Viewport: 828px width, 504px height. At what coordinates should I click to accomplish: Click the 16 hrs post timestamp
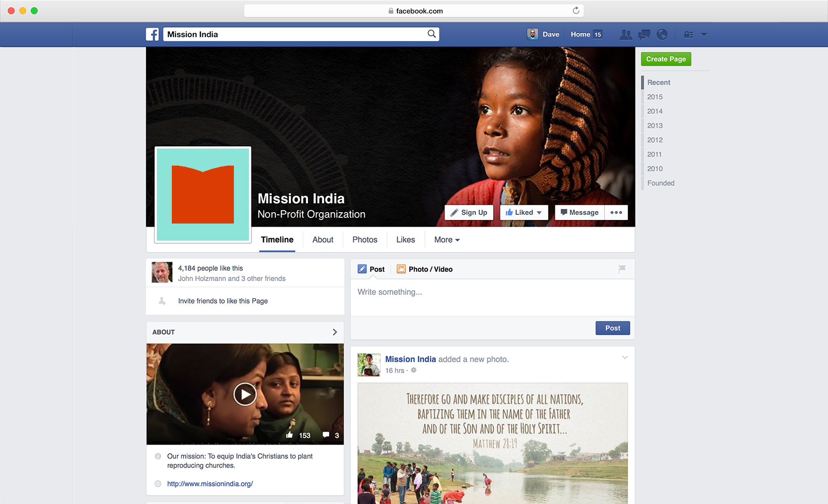click(395, 370)
